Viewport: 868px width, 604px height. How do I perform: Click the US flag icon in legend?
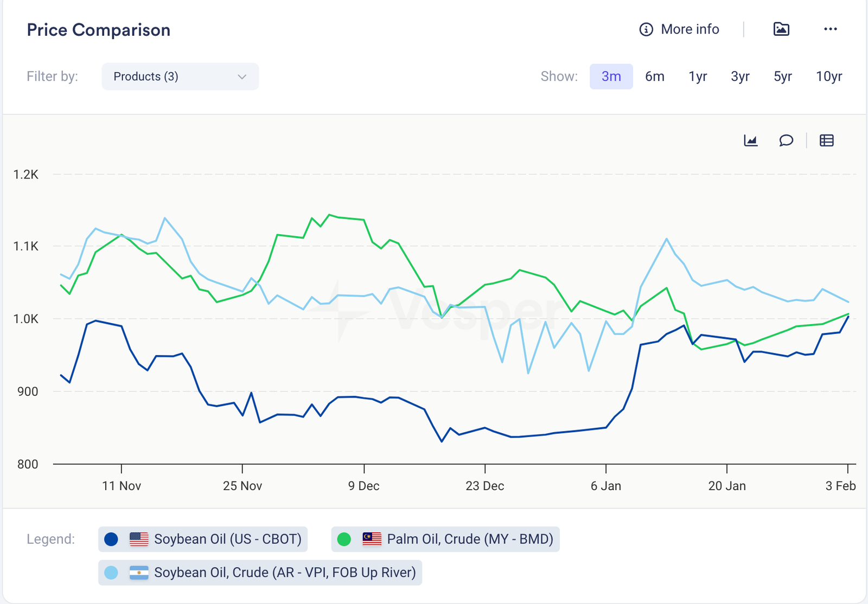click(139, 539)
